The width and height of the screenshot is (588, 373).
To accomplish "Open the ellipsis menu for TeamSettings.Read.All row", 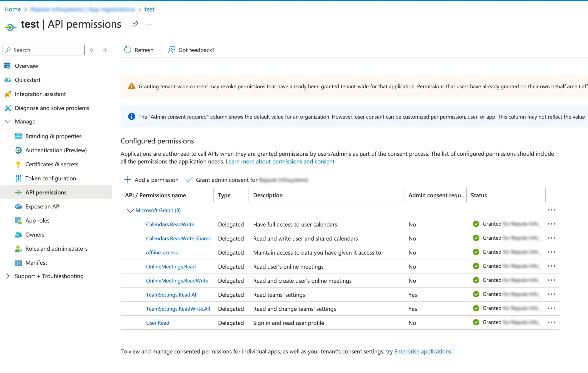I will pyautogui.click(x=551, y=294).
